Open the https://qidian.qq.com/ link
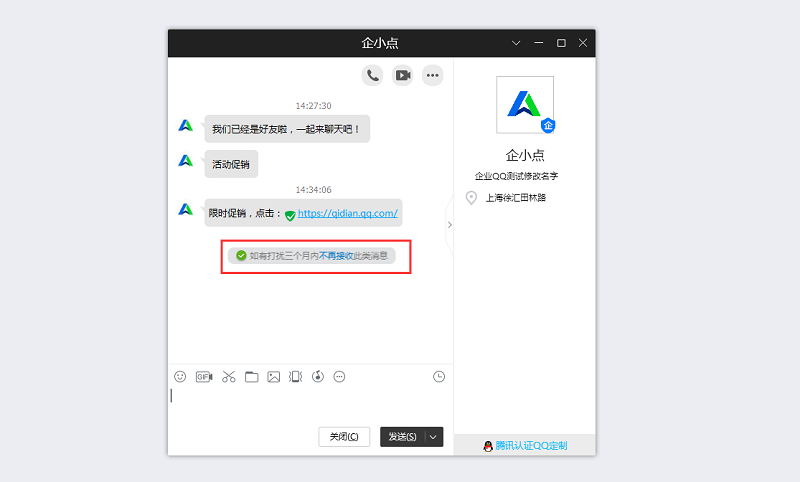This screenshot has height=482, width=800. pyautogui.click(x=347, y=213)
